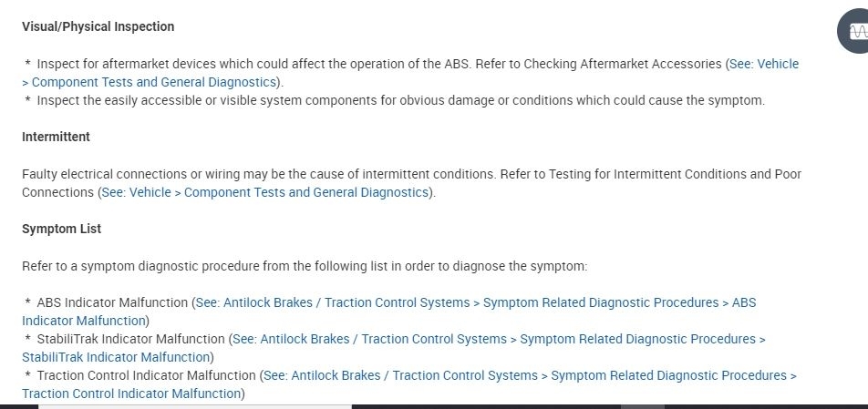Follow the Intermittent Conditions diagnostics link
Screen dimensions: 868x409
pos(264,193)
